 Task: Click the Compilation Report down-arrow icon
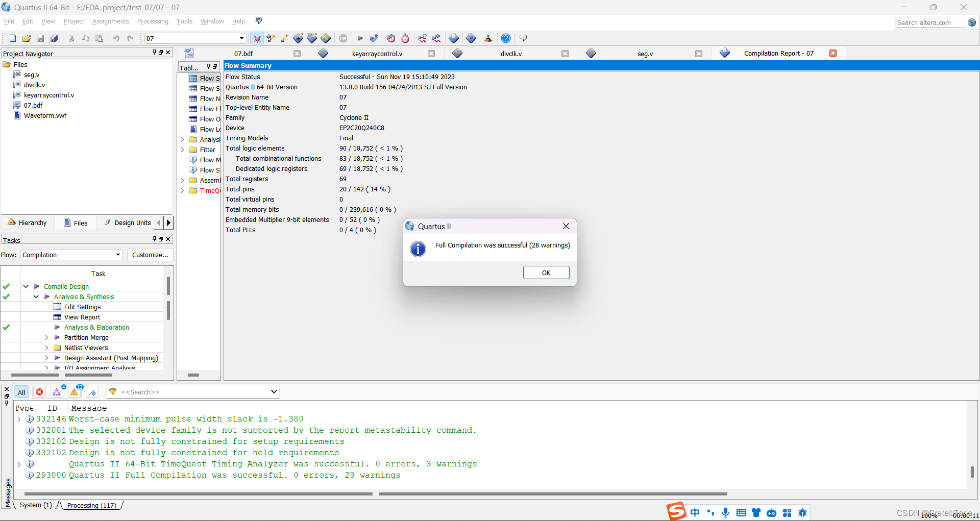454,38
